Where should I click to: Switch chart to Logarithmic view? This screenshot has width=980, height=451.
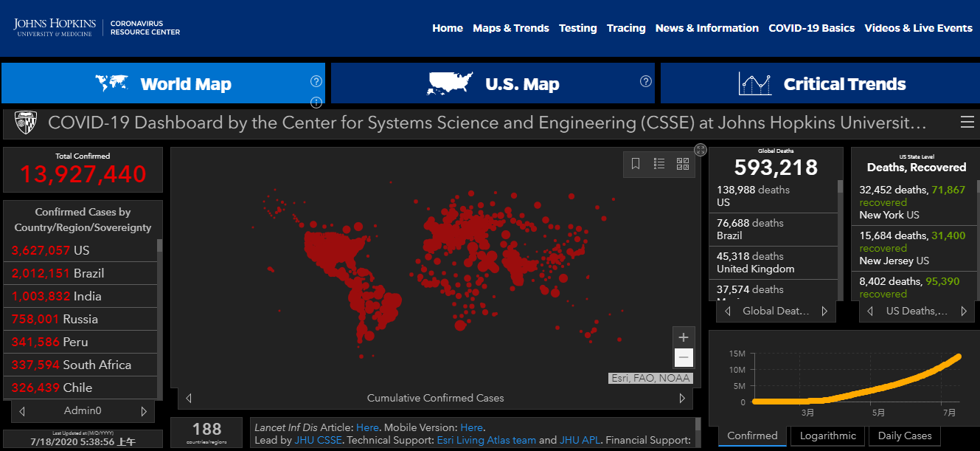827,435
